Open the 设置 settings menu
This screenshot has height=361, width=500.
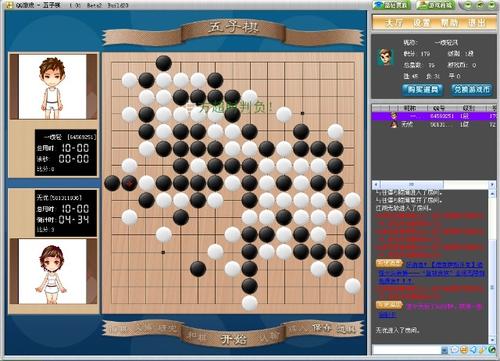(x=422, y=23)
